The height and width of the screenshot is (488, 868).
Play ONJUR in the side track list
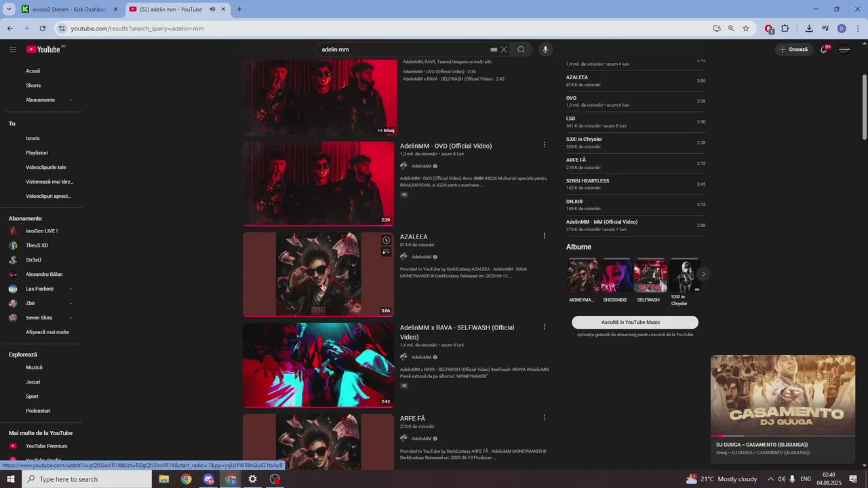(635, 205)
